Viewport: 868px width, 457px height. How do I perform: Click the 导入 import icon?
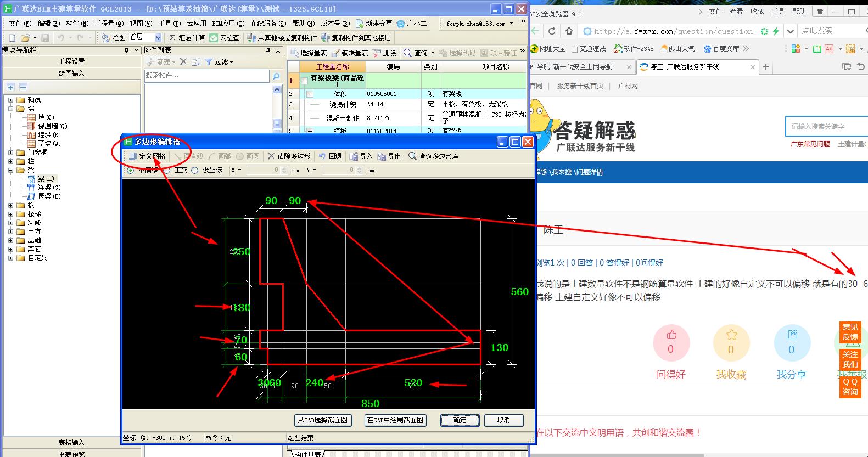click(x=354, y=156)
